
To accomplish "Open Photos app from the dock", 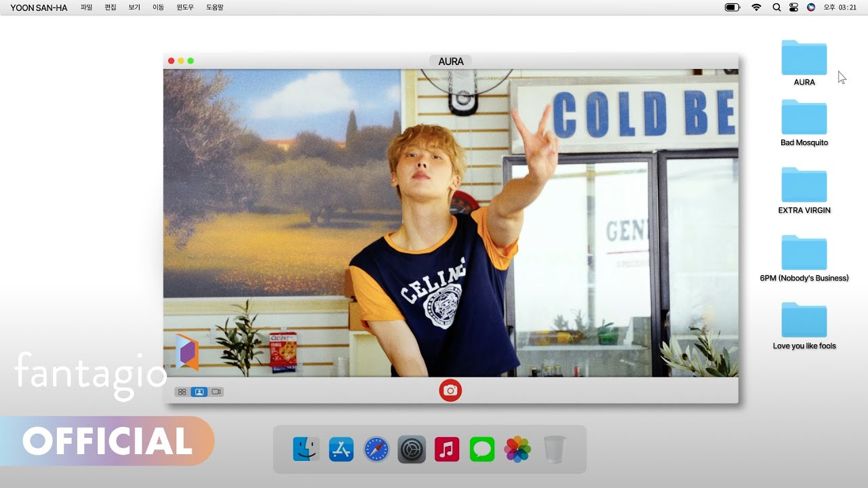I will tap(517, 449).
